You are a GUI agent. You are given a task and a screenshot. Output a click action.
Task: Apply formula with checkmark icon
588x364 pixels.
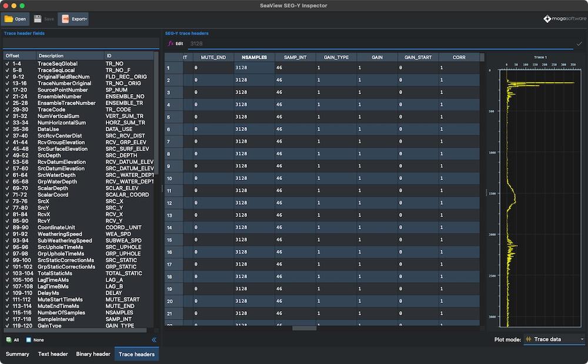(579, 44)
